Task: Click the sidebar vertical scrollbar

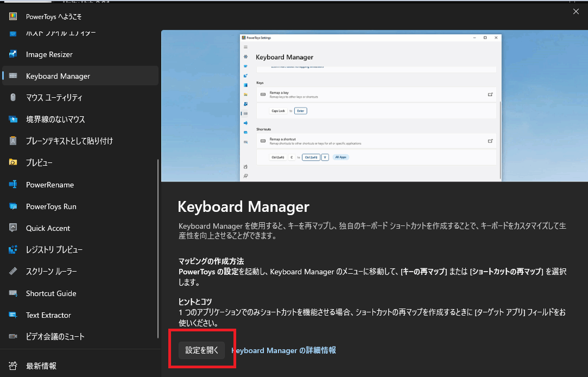Action: pyautogui.click(x=158, y=249)
